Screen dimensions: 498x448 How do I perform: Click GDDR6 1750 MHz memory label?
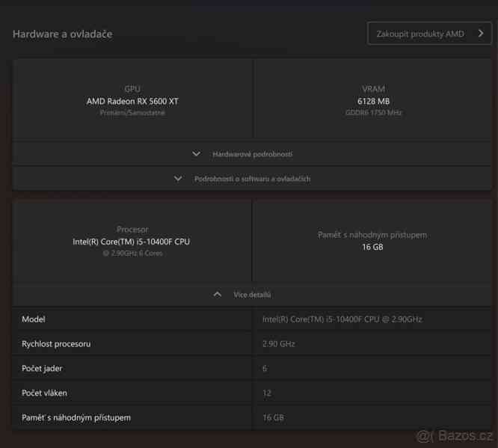click(x=374, y=112)
